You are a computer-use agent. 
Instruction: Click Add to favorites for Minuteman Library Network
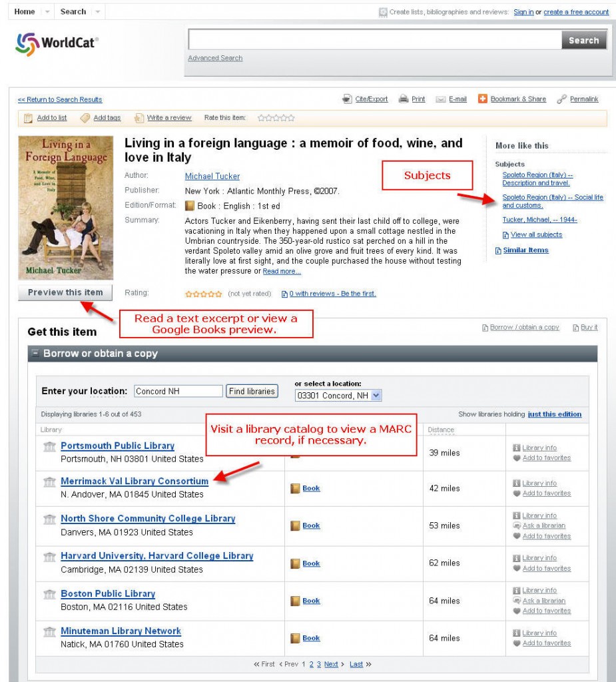[x=547, y=643]
